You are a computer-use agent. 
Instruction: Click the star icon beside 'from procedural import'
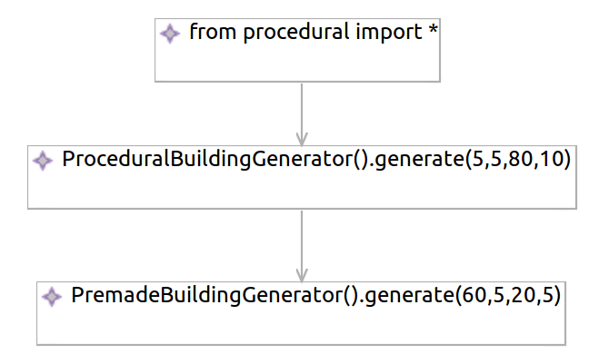(x=169, y=34)
